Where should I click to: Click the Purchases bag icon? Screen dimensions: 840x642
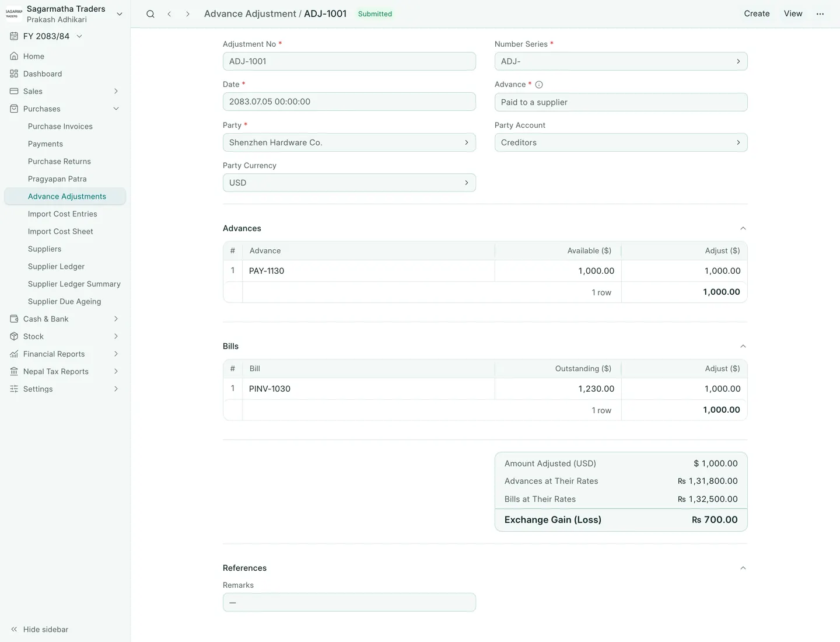pos(14,109)
